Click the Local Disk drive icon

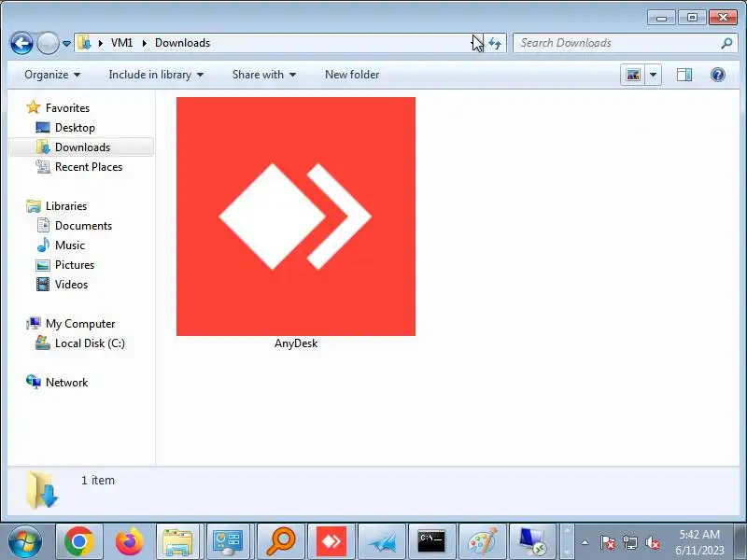pyautogui.click(x=43, y=343)
